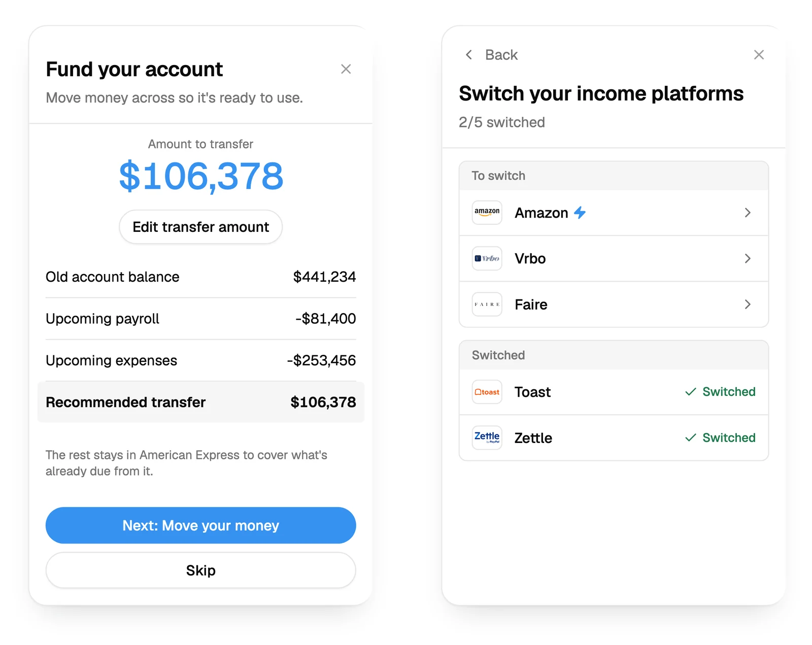Click the Old account balance label
812x645 pixels.
[x=113, y=277]
